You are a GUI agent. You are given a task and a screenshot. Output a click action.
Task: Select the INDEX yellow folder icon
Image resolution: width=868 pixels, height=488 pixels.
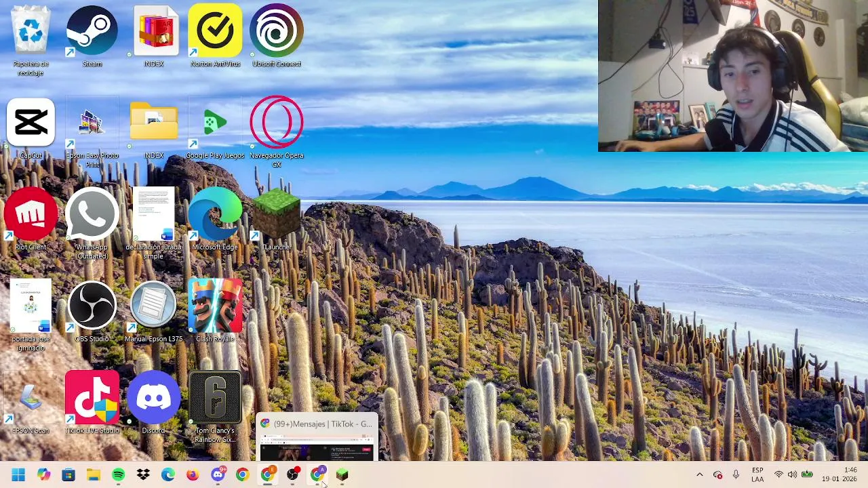(154, 129)
